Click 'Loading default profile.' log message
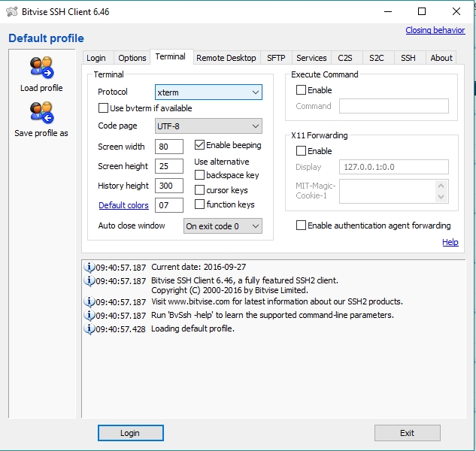This screenshot has height=451, width=476. [x=193, y=328]
